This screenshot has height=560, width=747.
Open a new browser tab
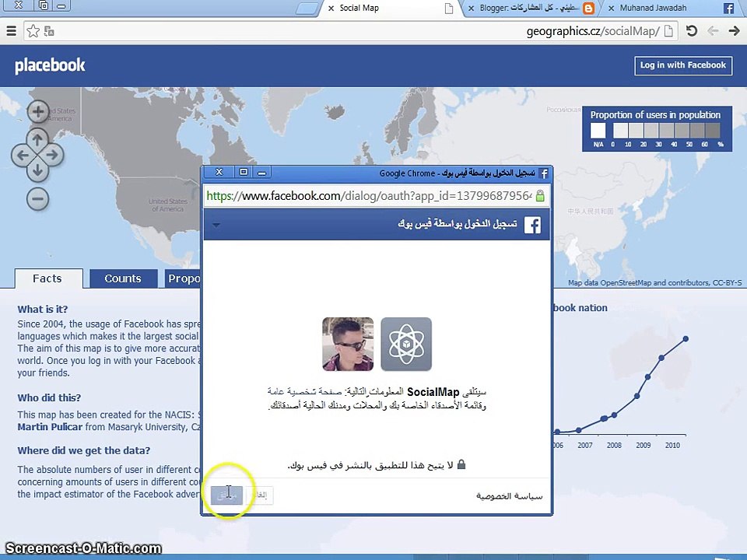click(x=307, y=9)
